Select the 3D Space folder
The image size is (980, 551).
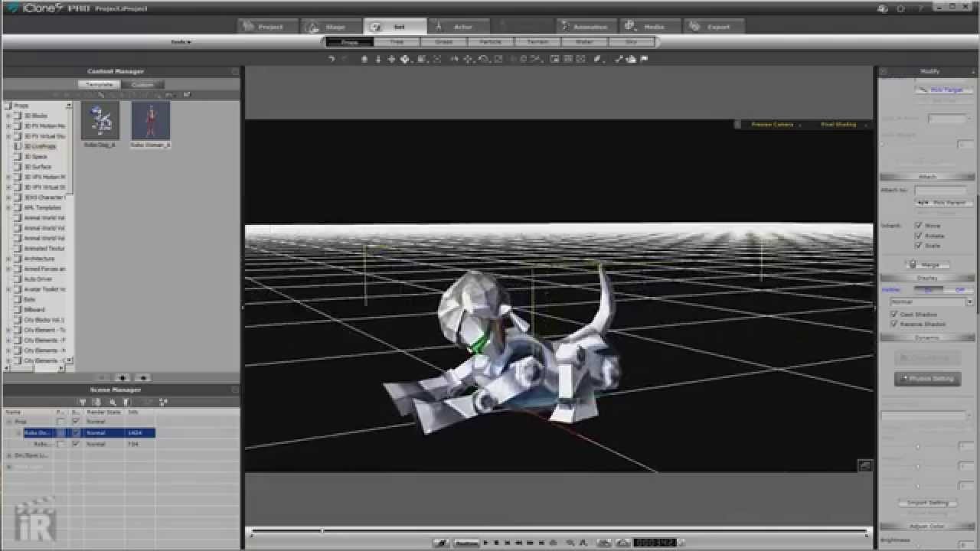(35, 156)
